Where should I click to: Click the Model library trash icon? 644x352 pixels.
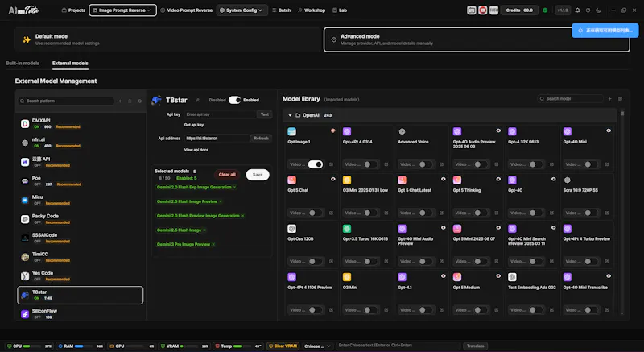[620, 98]
